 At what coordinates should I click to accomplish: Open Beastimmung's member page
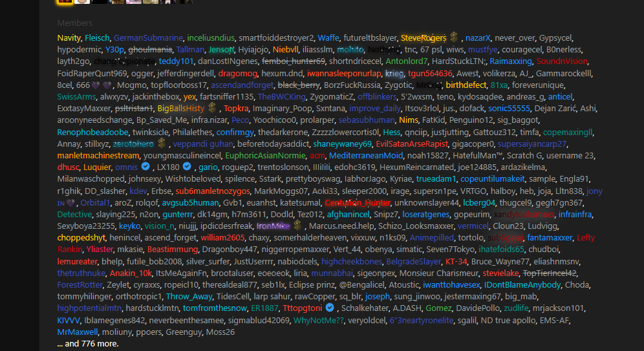coord(173,250)
